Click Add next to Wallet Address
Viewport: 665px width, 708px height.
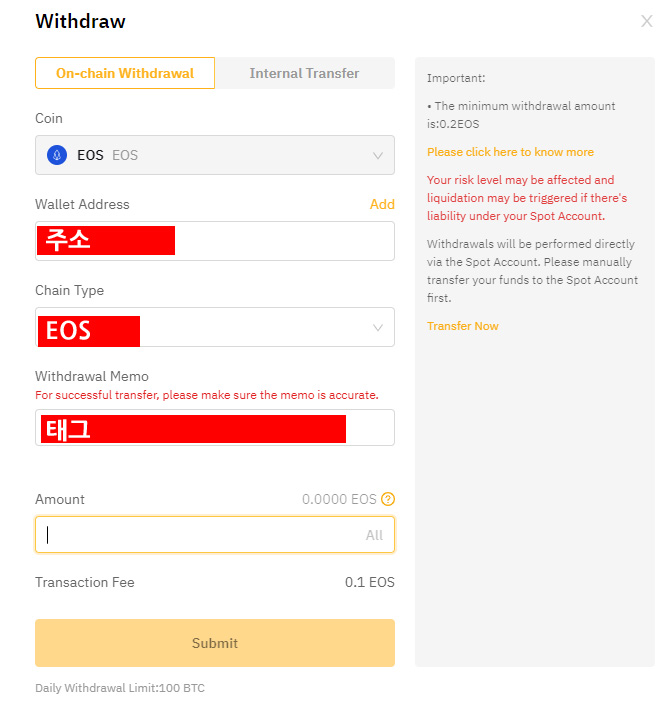point(382,205)
